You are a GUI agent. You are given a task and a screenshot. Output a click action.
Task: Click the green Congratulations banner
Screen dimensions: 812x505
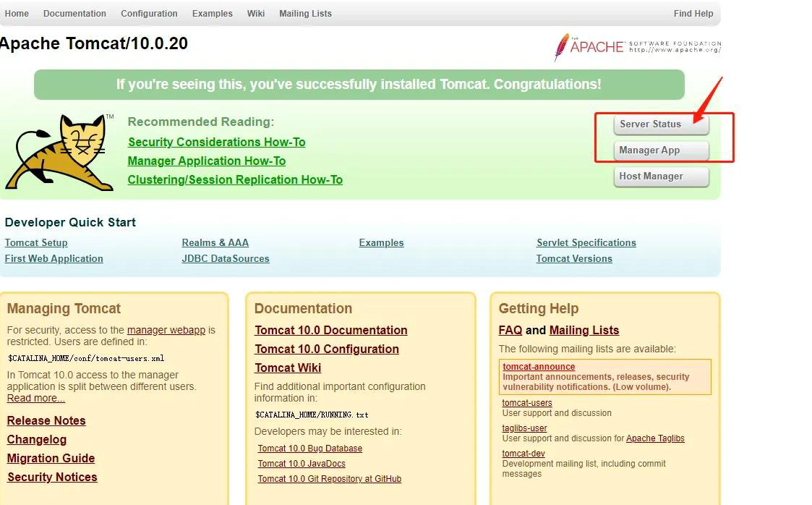pos(359,85)
